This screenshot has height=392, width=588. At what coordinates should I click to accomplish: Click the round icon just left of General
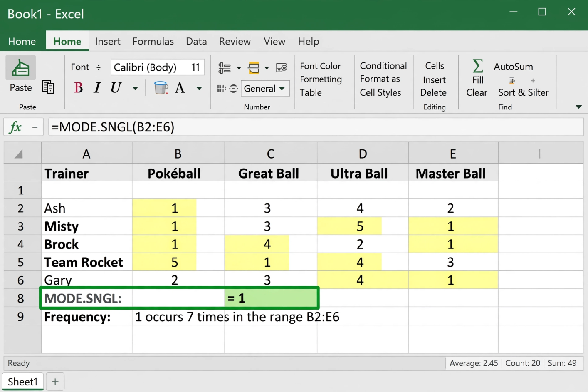point(234,88)
